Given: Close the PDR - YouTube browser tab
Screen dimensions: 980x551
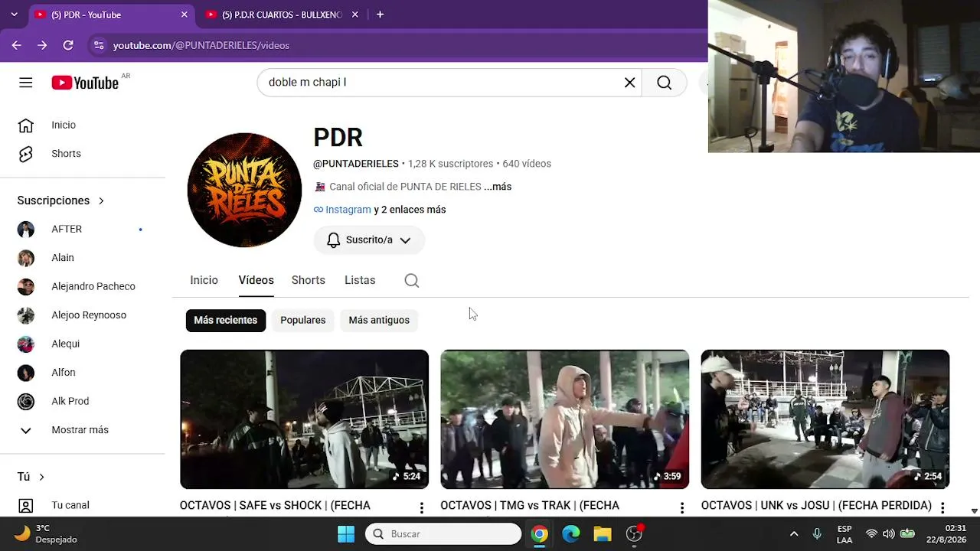Looking at the screenshot, I should pos(184,15).
